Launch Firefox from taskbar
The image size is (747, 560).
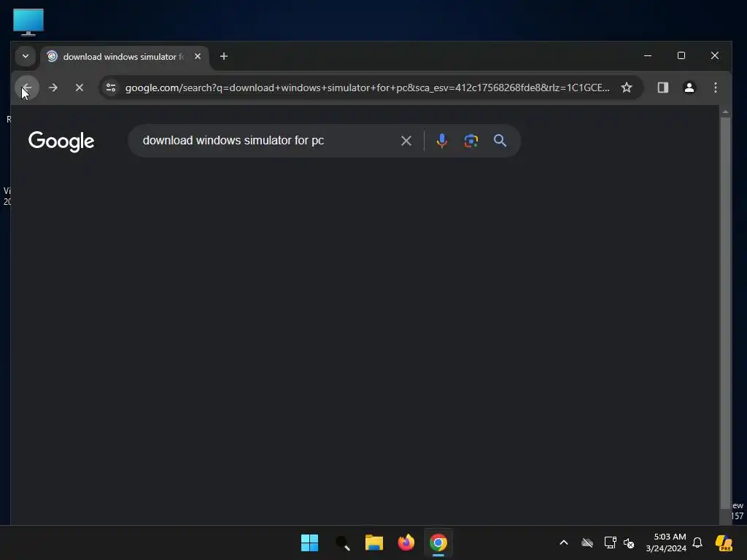point(406,542)
